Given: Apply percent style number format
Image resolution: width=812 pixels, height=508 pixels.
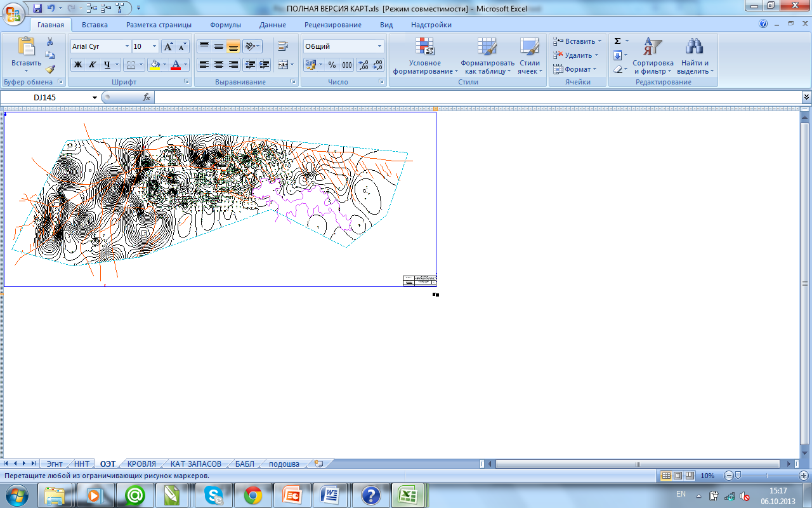Looking at the screenshot, I should click(x=332, y=65).
